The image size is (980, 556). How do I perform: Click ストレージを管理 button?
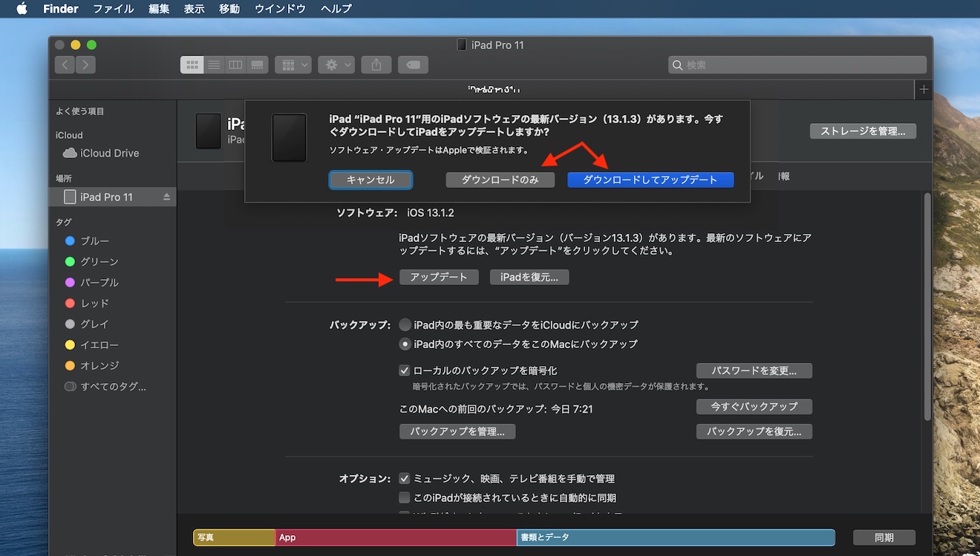[863, 131]
